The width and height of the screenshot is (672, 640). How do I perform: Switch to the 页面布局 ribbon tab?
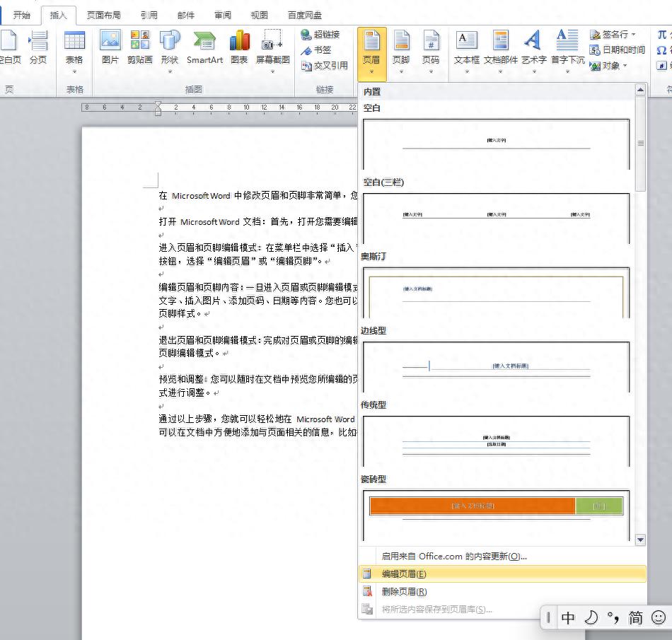tap(103, 14)
